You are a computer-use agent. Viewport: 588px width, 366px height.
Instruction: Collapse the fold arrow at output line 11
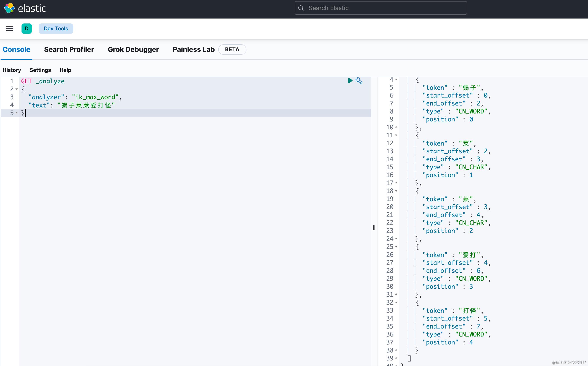coord(396,135)
